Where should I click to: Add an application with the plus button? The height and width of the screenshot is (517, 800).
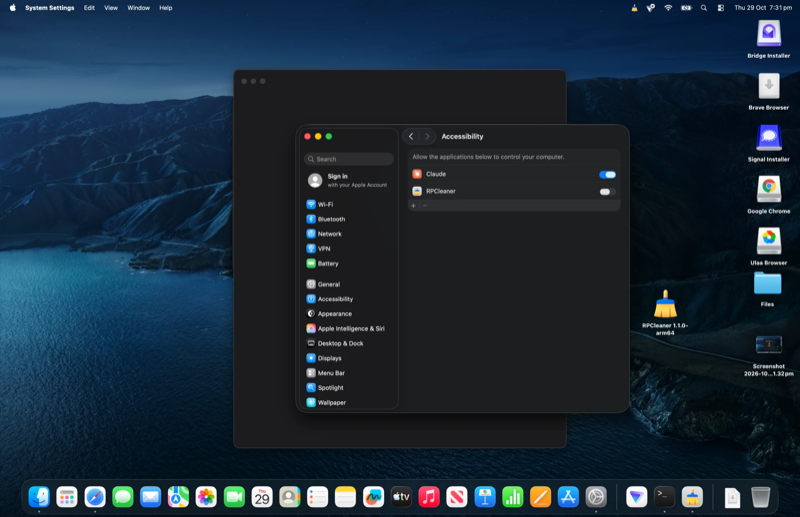pos(413,206)
